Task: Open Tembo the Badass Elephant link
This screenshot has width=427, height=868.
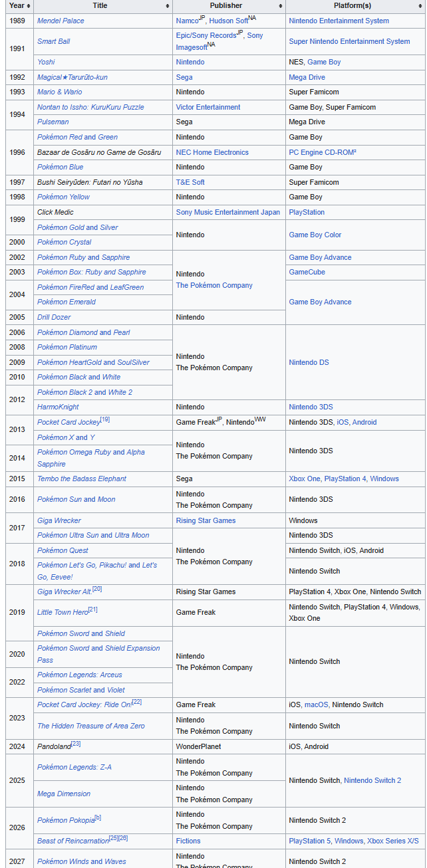Action: pyautogui.click(x=82, y=479)
